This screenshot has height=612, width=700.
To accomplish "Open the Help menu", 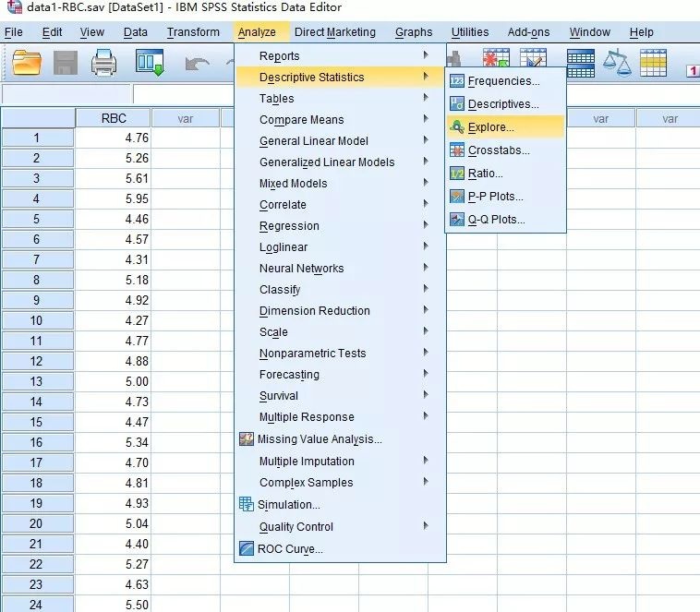I will [x=642, y=32].
